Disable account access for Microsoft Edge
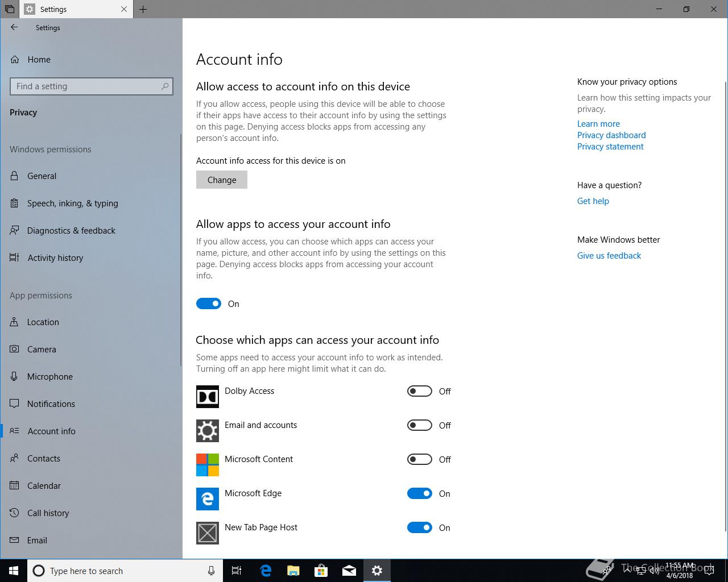Screen dimensions: 728x582 click(420, 493)
